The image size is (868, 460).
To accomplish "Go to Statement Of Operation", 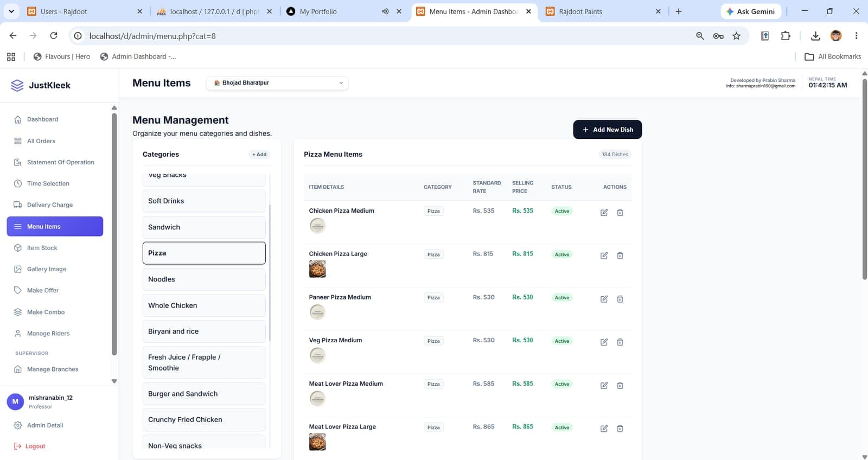I will click(55, 162).
